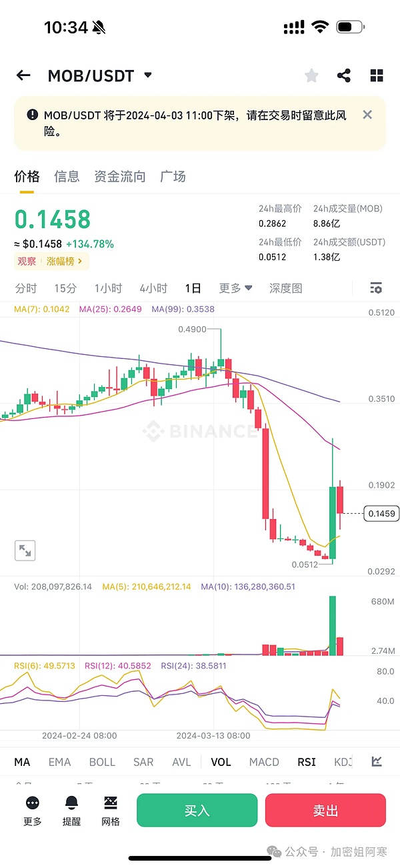
Task: Tap the back arrow icon
Action: tap(23, 75)
